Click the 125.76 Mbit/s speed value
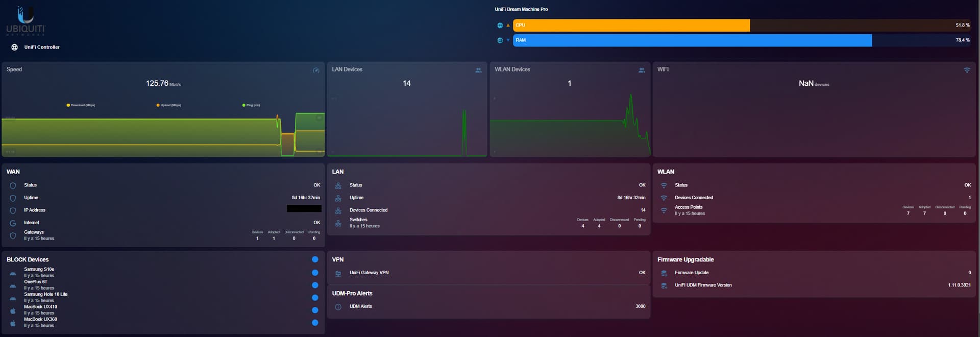Image resolution: width=980 pixels, height=337 pixels. pos(163,84)
